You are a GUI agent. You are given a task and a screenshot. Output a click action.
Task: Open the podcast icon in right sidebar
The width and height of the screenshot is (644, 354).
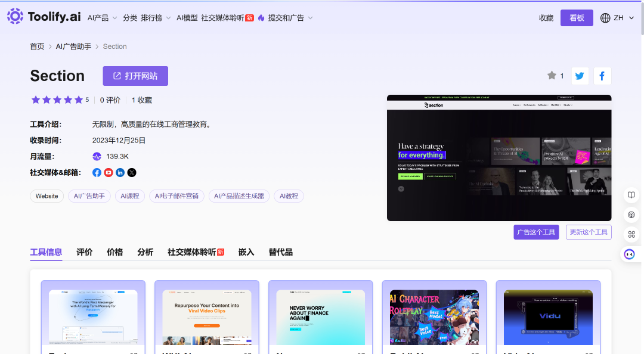[x=631, y=215]
